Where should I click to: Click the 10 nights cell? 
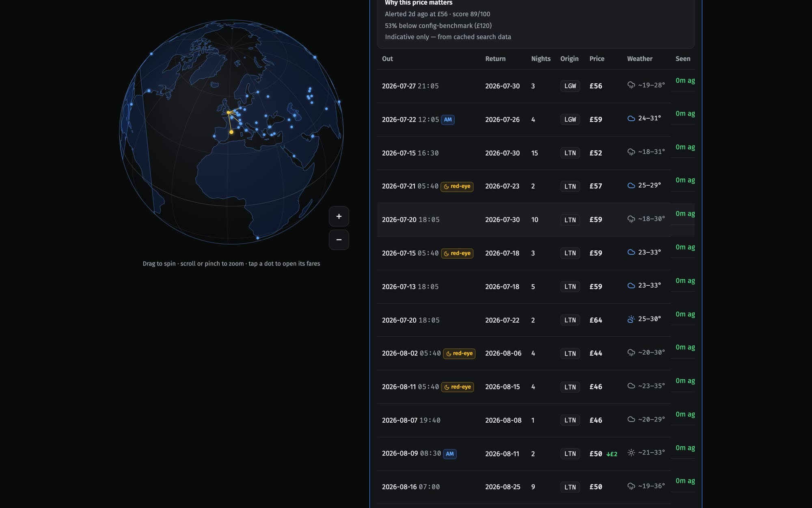click(x=534, y=220)
